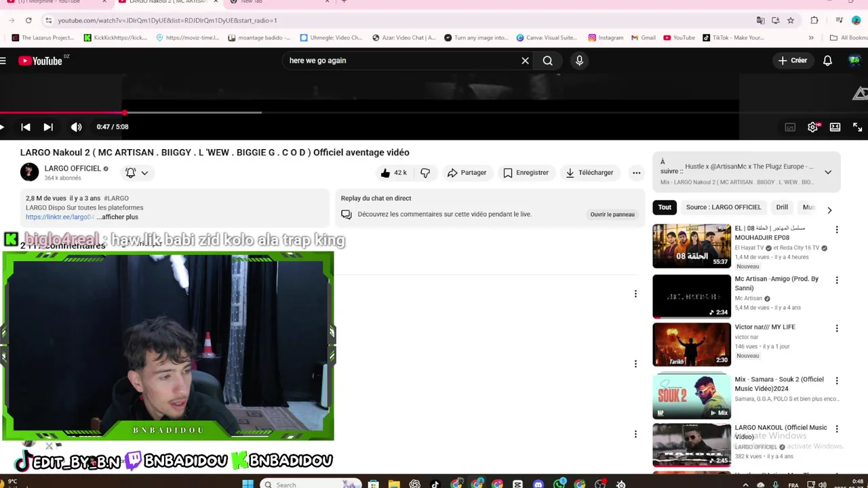Enter fullscreen mode
Image resolution: width=868 pixels, height=488 pixels.
point(857,127)
